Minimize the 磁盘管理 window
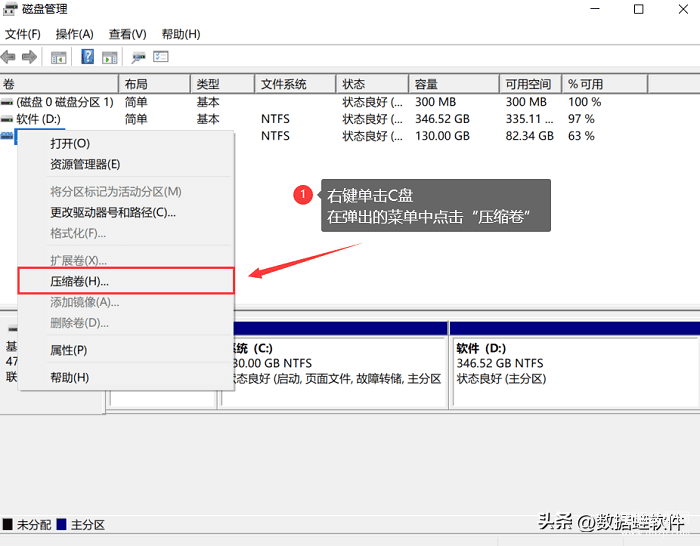The height and width of the screenshot is (546, 700). click(595, 9)
